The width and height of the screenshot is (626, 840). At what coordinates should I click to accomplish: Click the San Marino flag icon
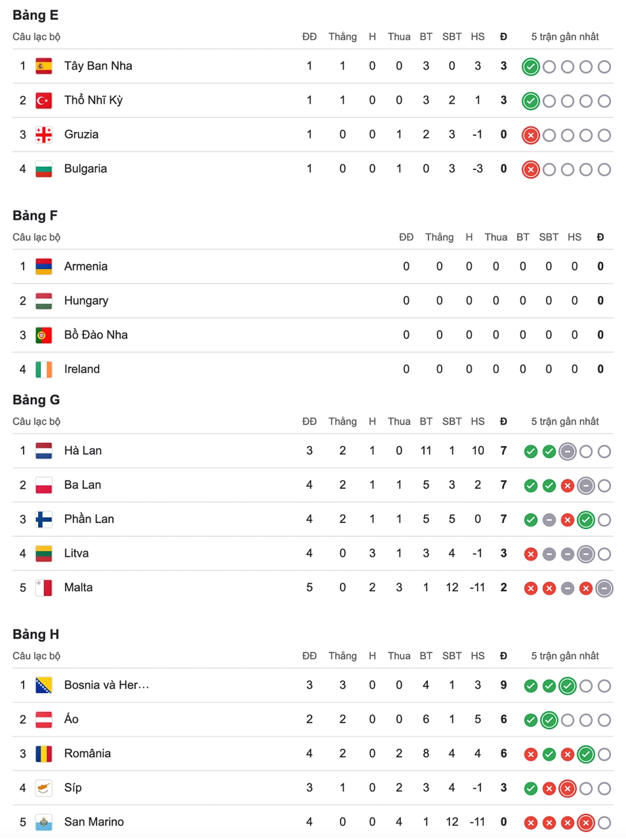pos(44,822)
